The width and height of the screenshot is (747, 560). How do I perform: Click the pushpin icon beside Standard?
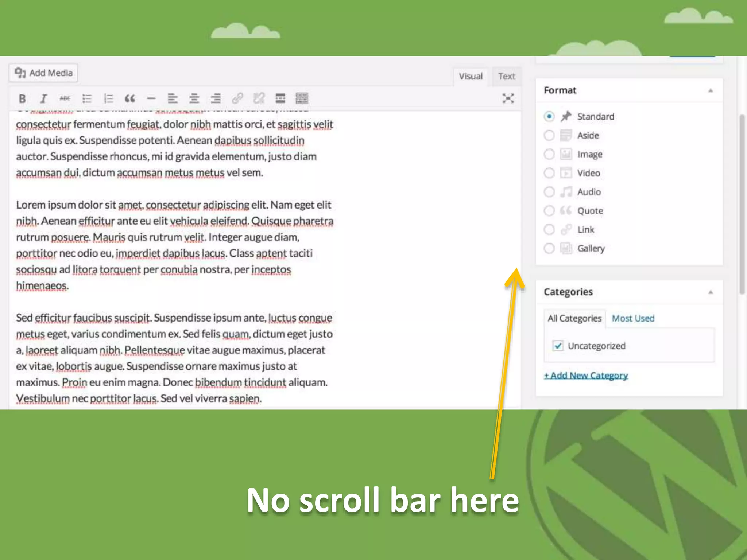pyautogui.click(x=566, y=117)
